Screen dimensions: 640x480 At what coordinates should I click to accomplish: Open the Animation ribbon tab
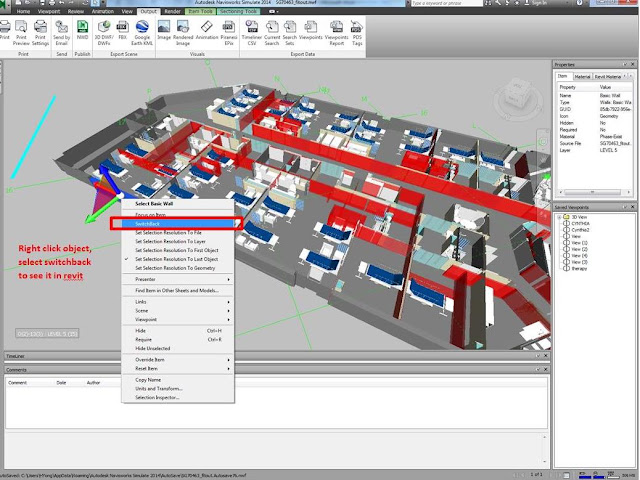(103, 11)
